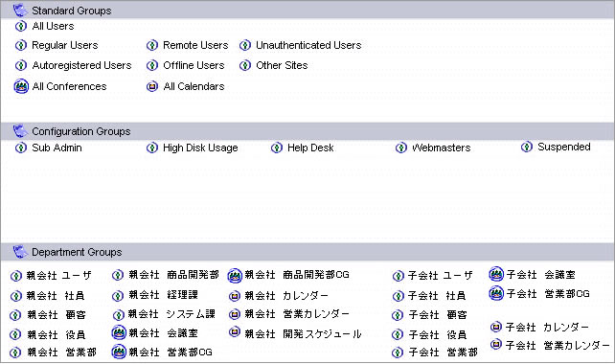Click the Configuration Groups header icon
Screen dimensions: 615x364
pyautogui.click(x=20, y=130)
